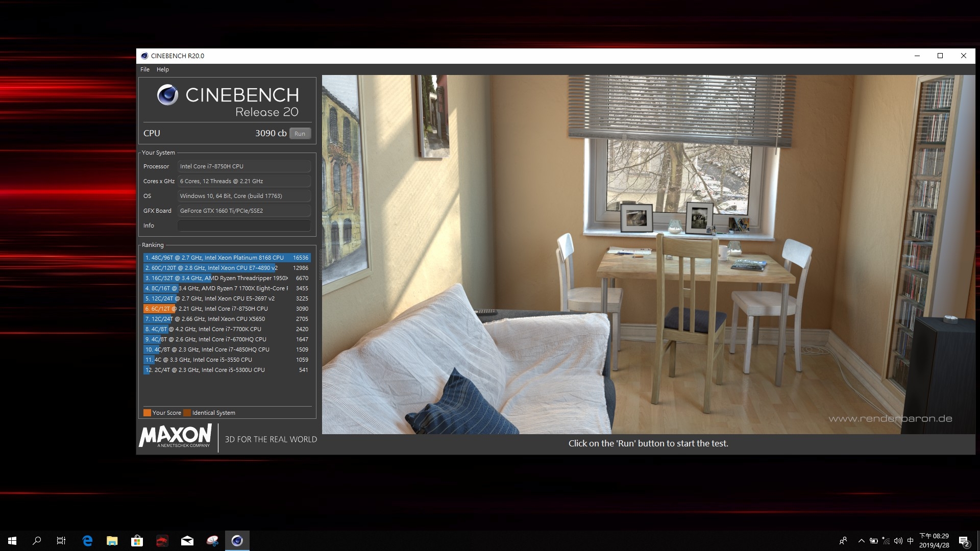Click the panel splitter handle beside ranking
Screen dimensions: 980x551
tap(320, 265)
